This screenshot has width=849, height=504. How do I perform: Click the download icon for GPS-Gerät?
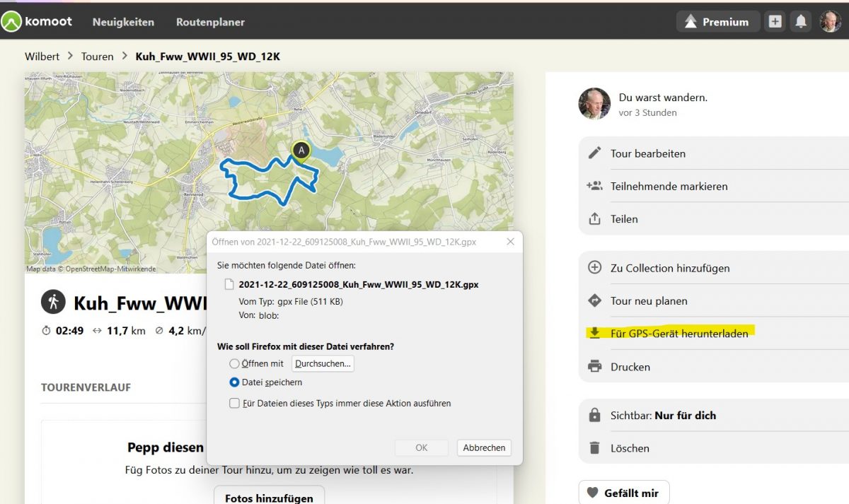click(x=595, y=333)
